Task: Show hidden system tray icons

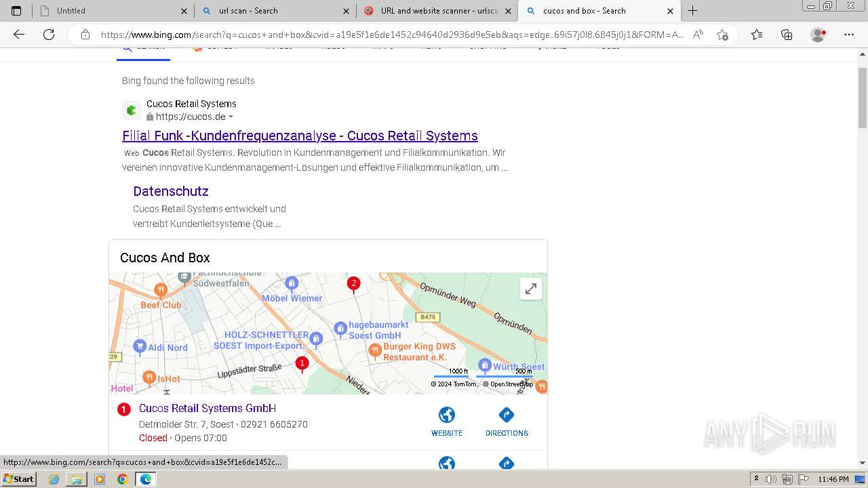Action: [756, 479]
